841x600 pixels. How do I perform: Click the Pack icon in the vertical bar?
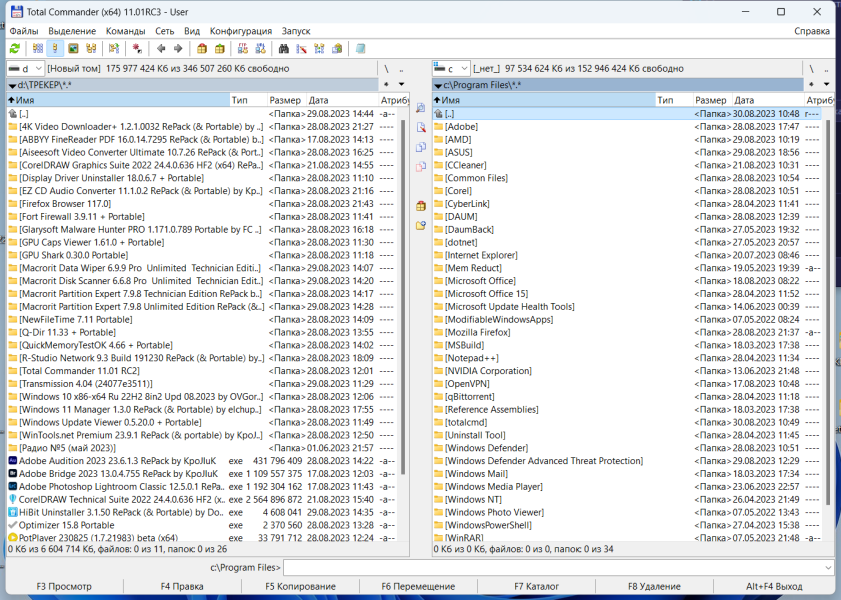point(420,205)
